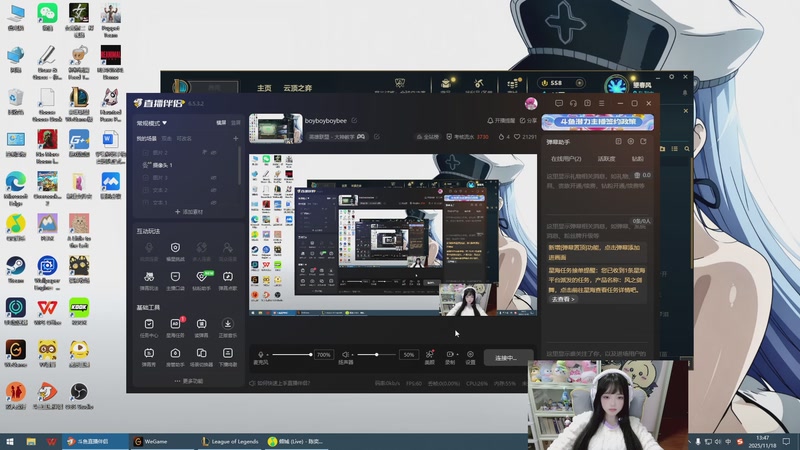Click 添加素材 add source button

[x=188, y=212]
